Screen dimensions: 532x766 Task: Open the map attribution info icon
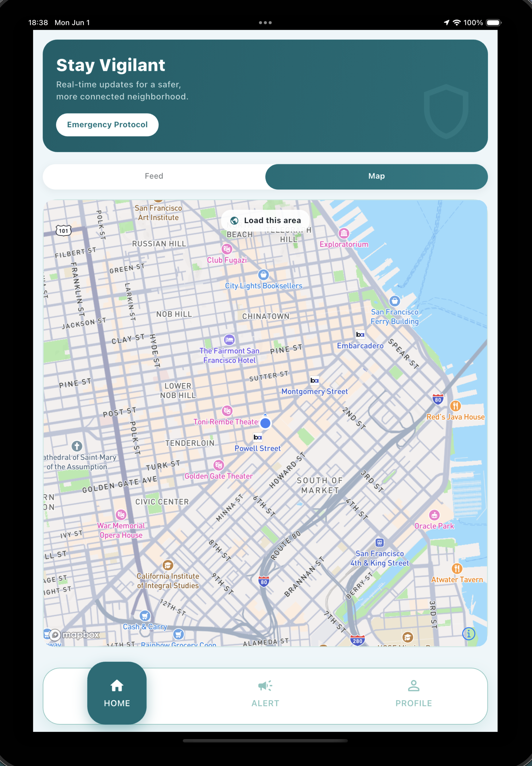point(469,634)
